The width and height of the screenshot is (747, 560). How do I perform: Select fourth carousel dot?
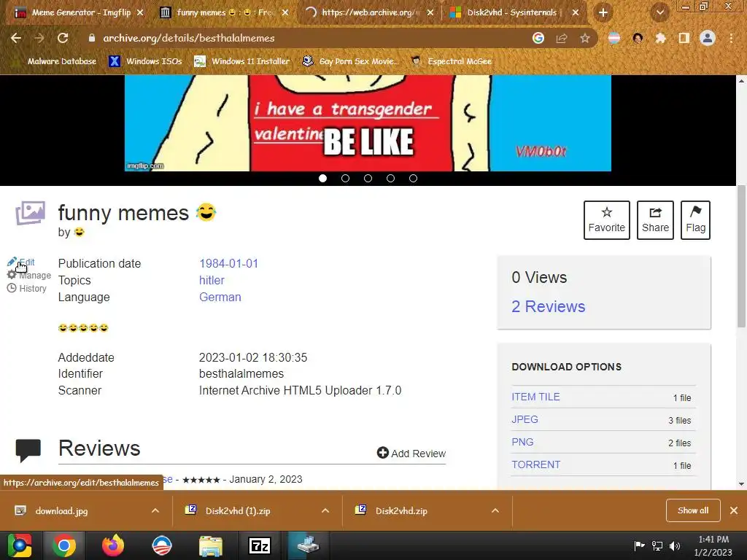391,178
